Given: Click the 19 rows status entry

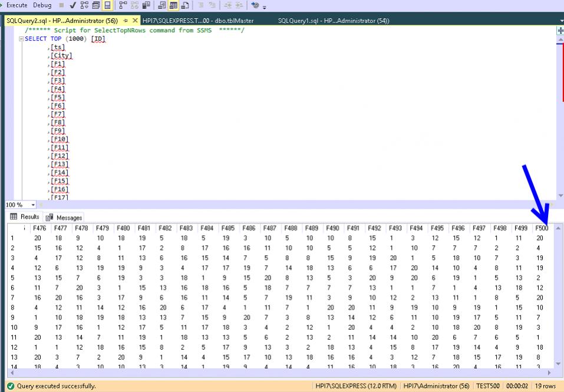Looking at the screenshot, I should tap(545, 386).
